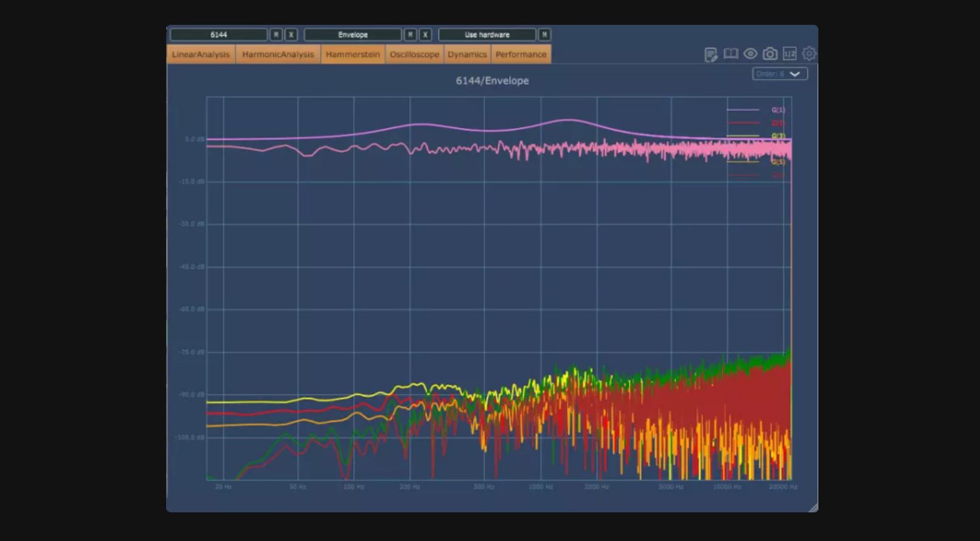Open the 6144 device selector
Screen dimensions: 980x541
[x=218, y=35]
